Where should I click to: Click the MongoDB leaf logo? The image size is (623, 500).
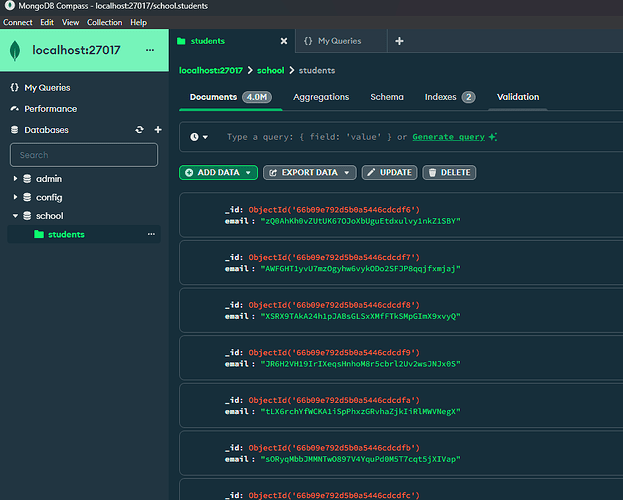[x=17, y=49]
